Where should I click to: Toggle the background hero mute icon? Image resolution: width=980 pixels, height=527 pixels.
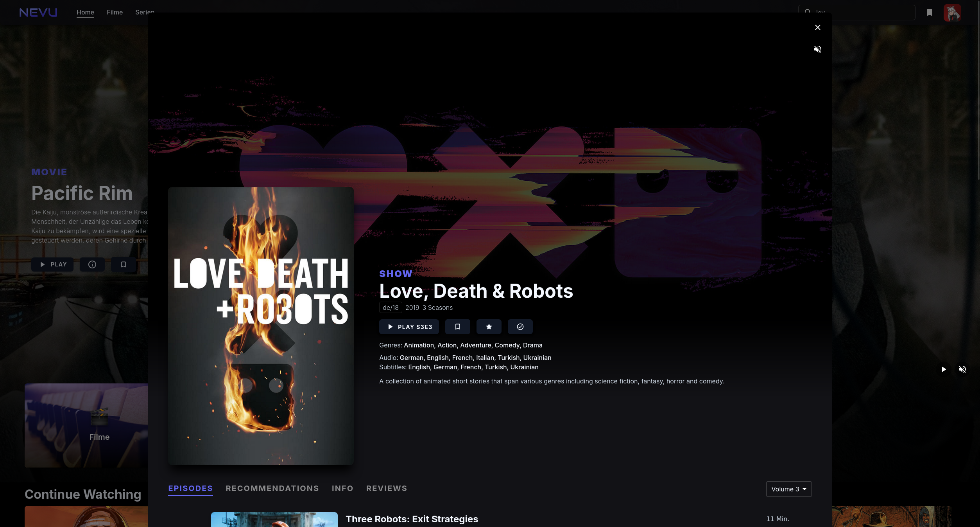tap(962, 369)
